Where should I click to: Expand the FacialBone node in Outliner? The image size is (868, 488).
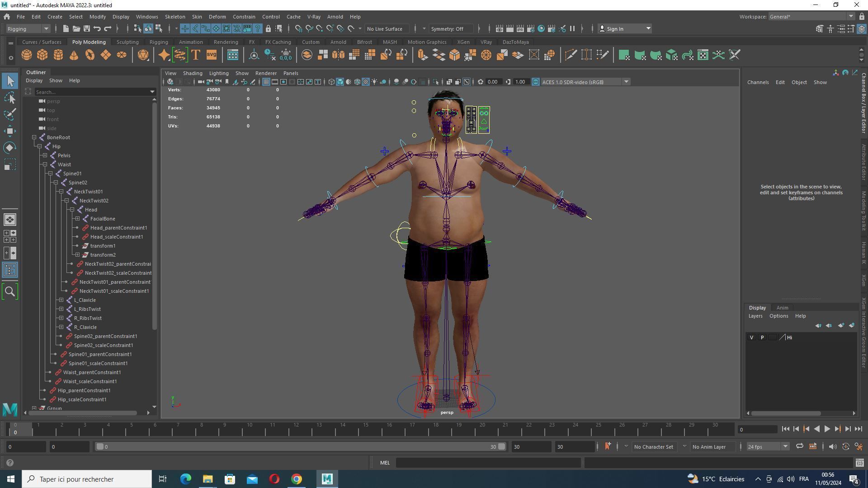click(78, 219)
